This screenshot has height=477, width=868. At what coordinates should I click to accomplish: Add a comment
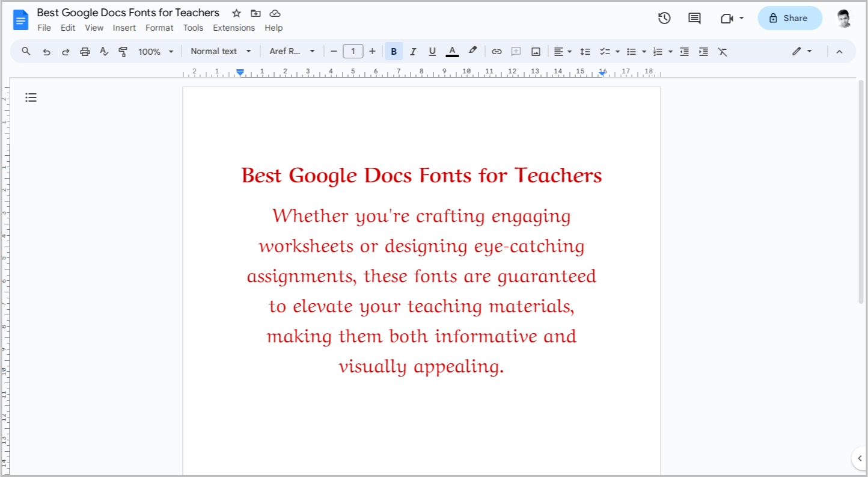[516, 51]
